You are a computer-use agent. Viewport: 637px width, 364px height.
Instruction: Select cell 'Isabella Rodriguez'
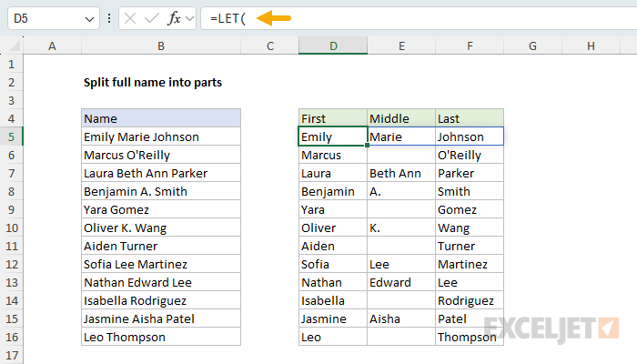[x=161, y=300]
